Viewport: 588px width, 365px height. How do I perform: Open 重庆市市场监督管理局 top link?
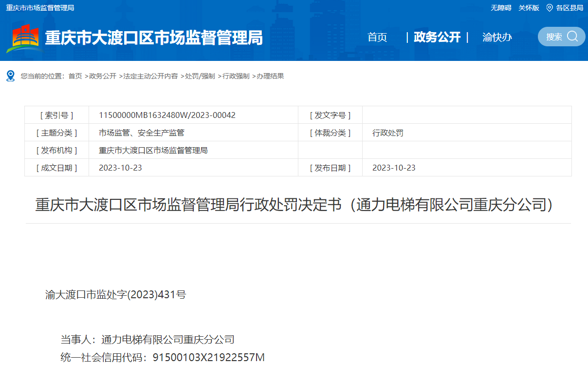[40, 8]
